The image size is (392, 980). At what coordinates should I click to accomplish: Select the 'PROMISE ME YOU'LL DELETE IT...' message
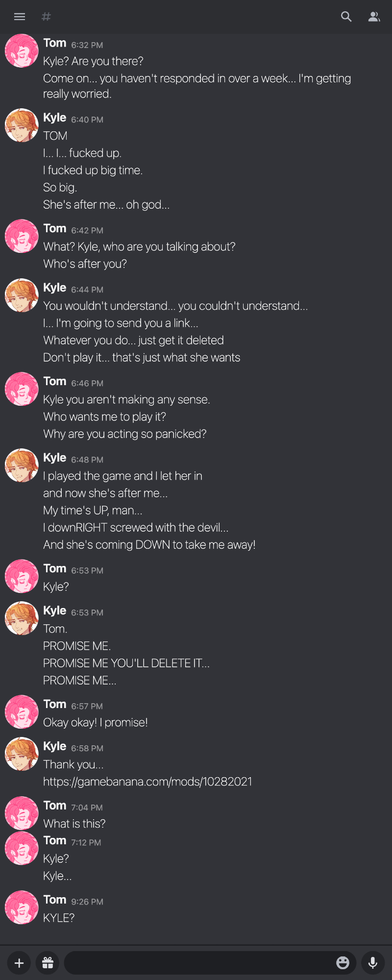(x=126, y=663)
